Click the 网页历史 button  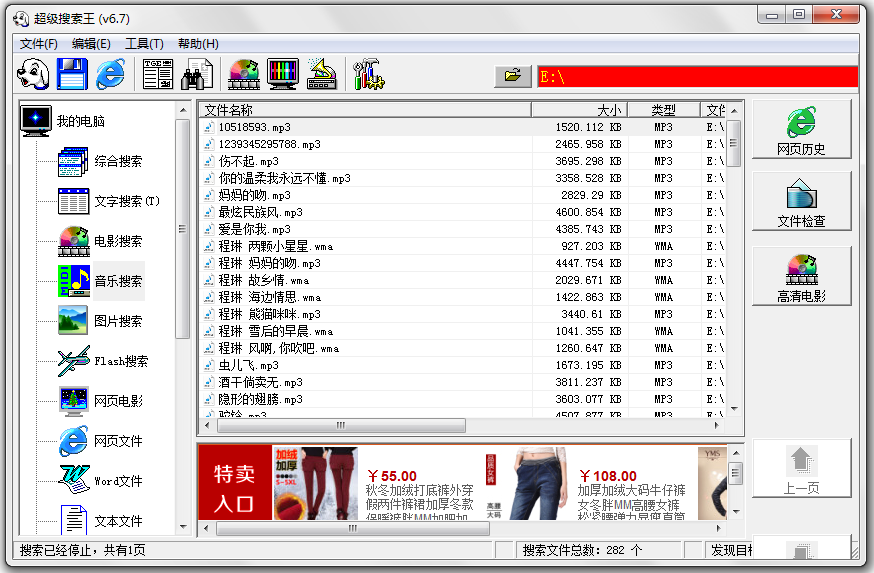tap(801, 129)
